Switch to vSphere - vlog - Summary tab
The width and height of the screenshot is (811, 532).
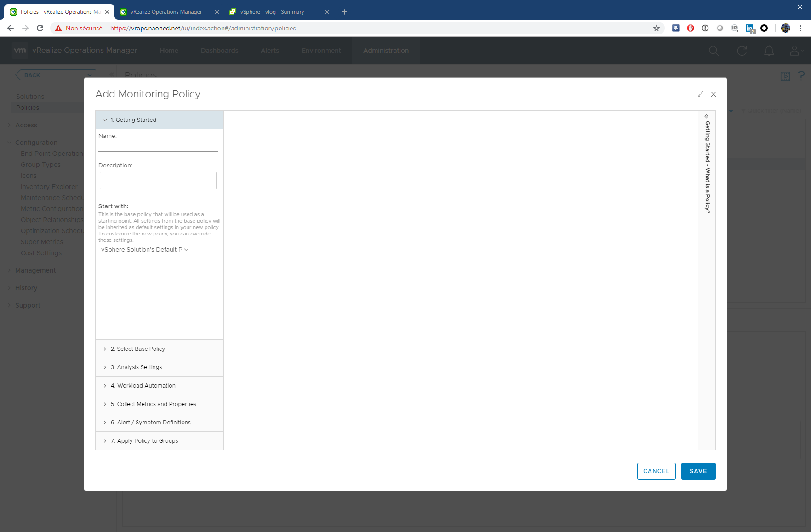(272, 12)
